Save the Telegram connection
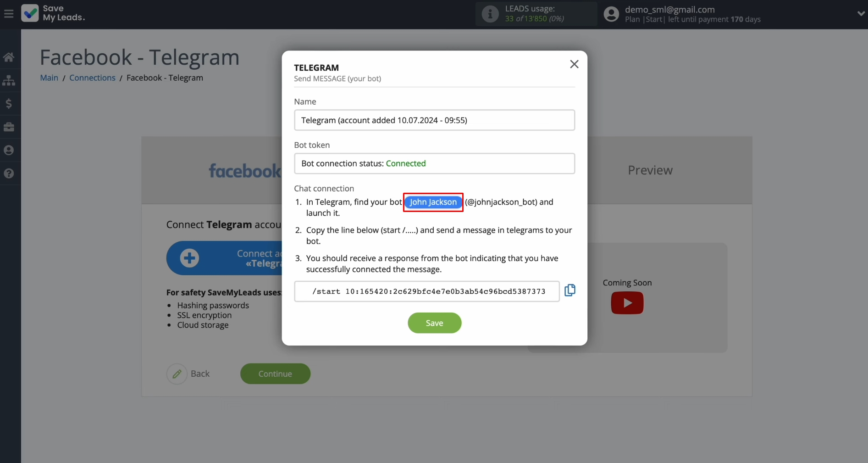The width and height of the screenshot is (868, 463). click(434, 323)
